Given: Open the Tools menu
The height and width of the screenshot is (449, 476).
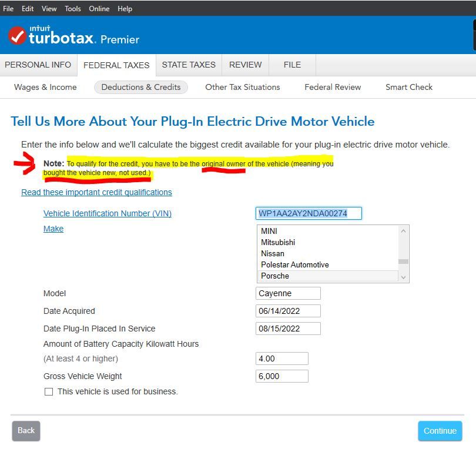Looking at the screenshot, I should tap(73, 8).
